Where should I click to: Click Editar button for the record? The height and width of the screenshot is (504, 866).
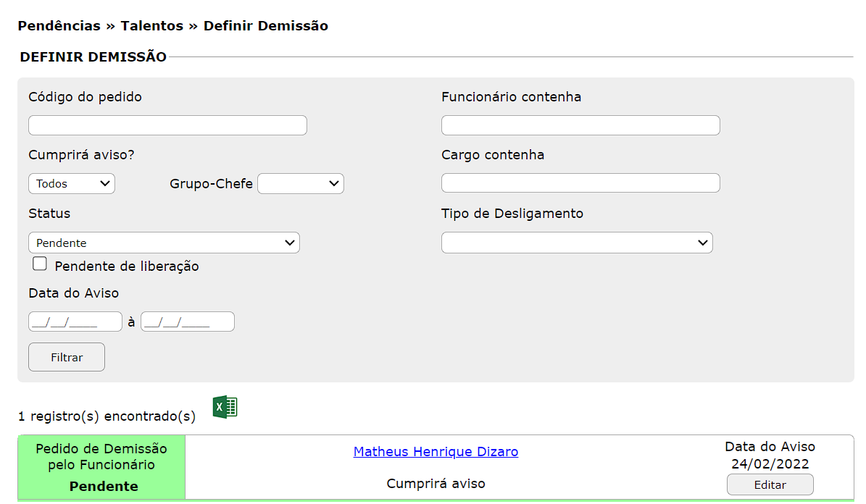770,485
